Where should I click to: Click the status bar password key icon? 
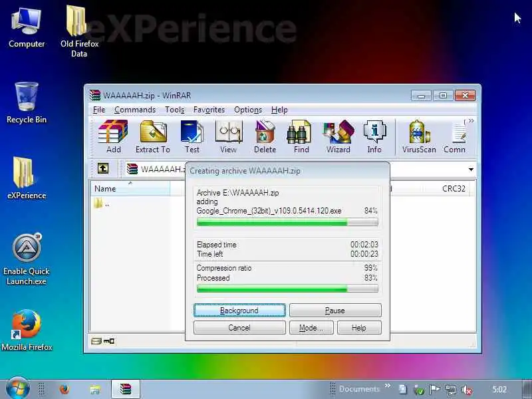(x=109, y=341)
